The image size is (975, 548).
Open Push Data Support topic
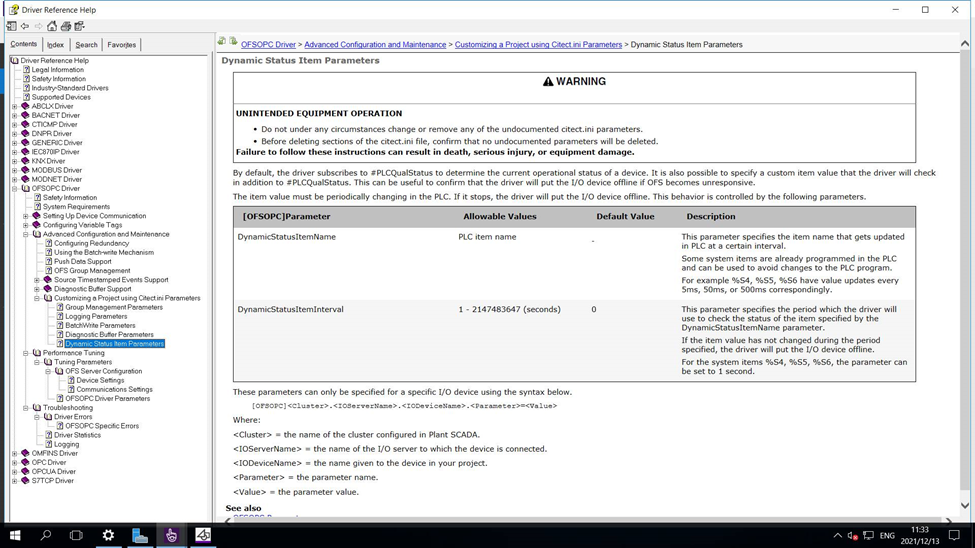[x=83, y=262]
